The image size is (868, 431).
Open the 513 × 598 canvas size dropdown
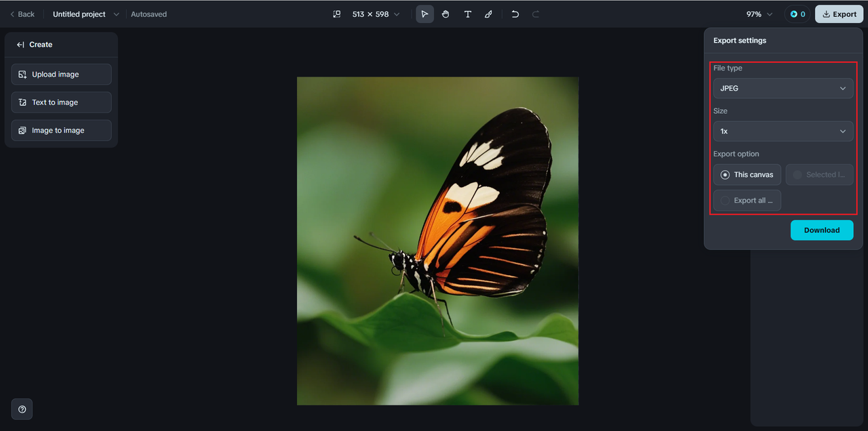pyautogui.click(x=376, y=14)
